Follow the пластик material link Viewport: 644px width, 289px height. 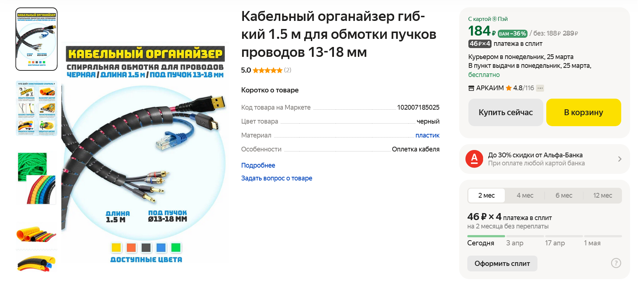pyautogui.click(x=427, y=135)
